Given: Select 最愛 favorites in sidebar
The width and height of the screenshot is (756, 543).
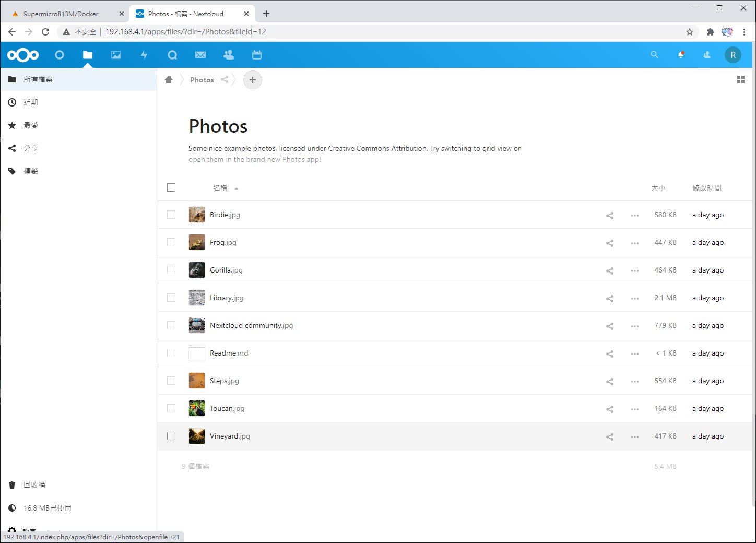Looking at the screenshot, I should [x=31, y=125].
